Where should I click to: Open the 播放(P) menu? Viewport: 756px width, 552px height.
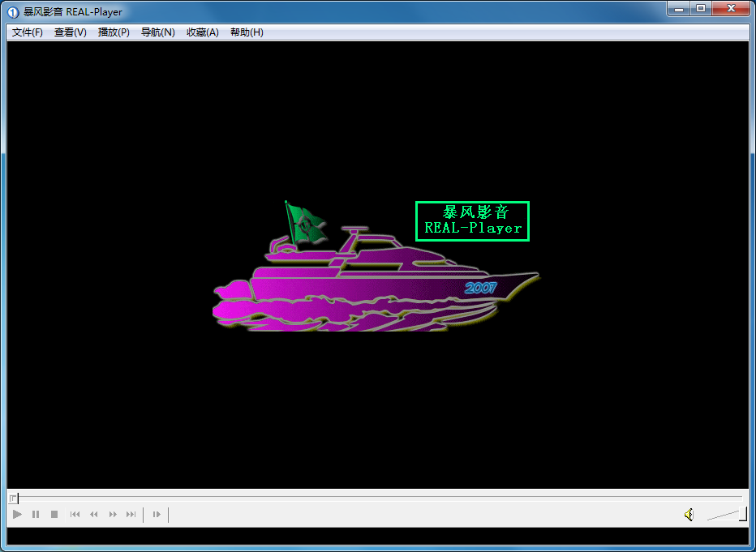[x=114, y=32]
